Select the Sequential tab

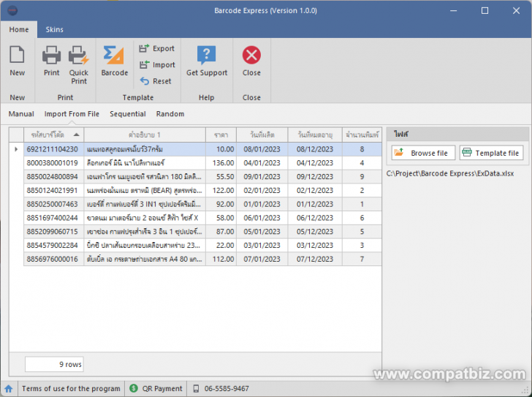(128, 114)
